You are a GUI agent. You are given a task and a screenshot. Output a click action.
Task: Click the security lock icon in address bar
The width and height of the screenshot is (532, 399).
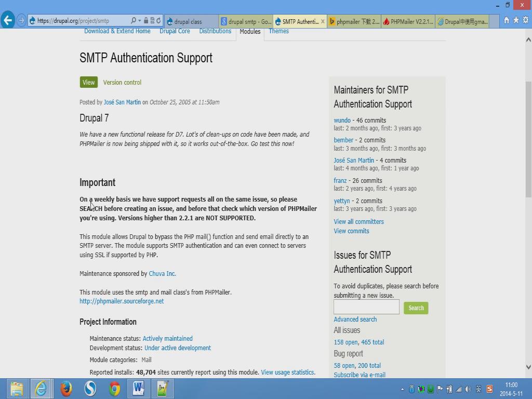click(146, 21)
